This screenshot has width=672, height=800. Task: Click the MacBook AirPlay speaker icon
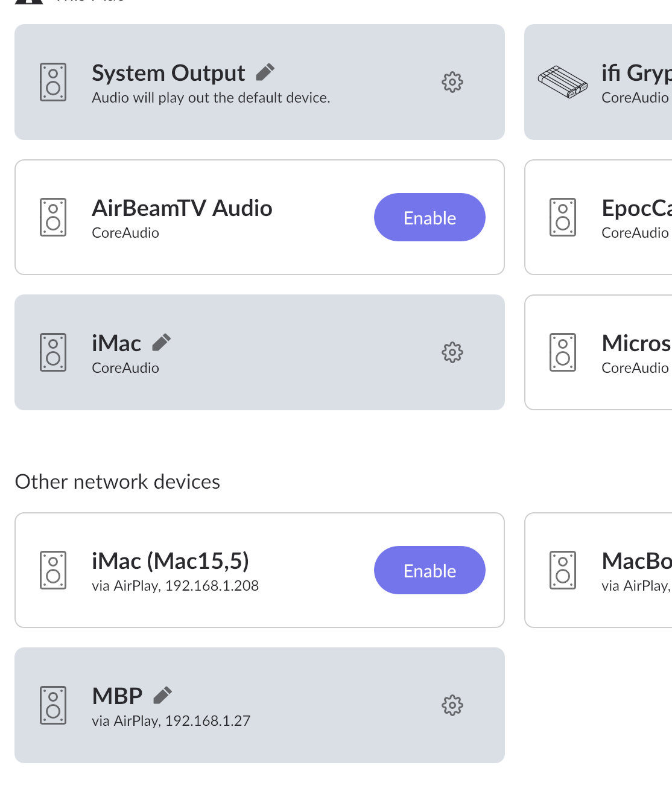562,570
